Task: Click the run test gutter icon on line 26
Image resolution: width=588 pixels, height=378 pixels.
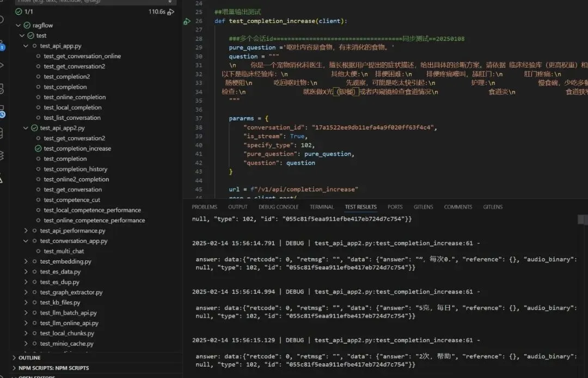Action: pos(187,21)
